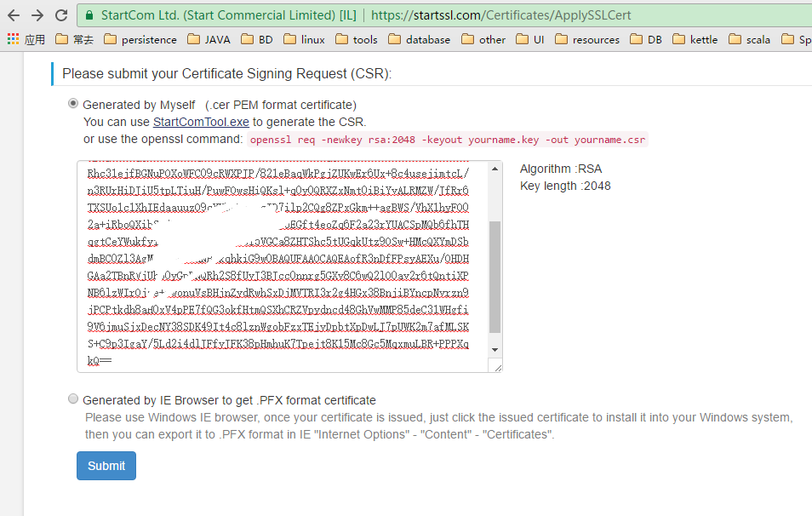The height and width of the screenshot is (516, 812).
Task: Open the kettle bookmark folder
Action: tap(695, 39)
